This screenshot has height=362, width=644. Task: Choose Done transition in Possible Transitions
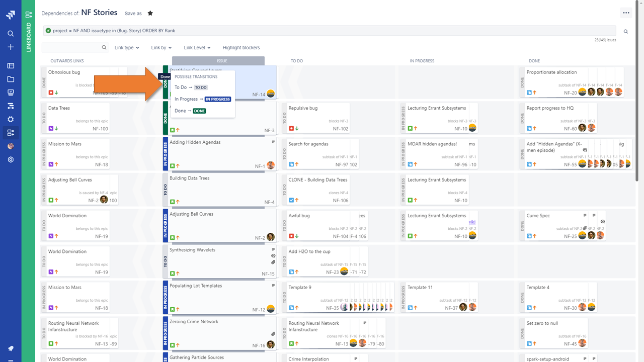point(190,111)
